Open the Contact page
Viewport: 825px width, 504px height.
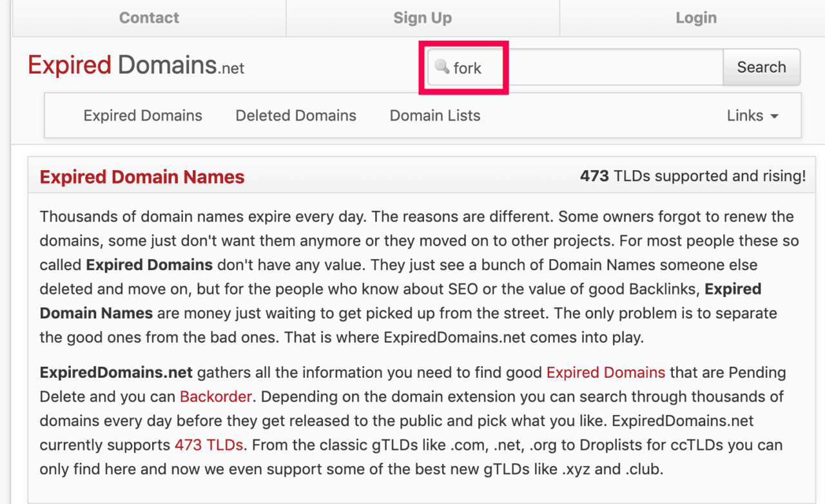[149, 18]
